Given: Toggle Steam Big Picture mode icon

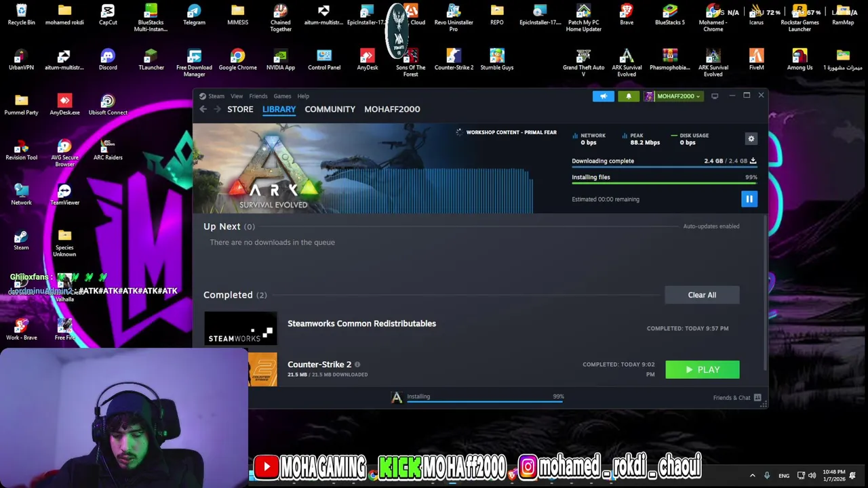Looking at the screenshot, I should click(715, 96).
